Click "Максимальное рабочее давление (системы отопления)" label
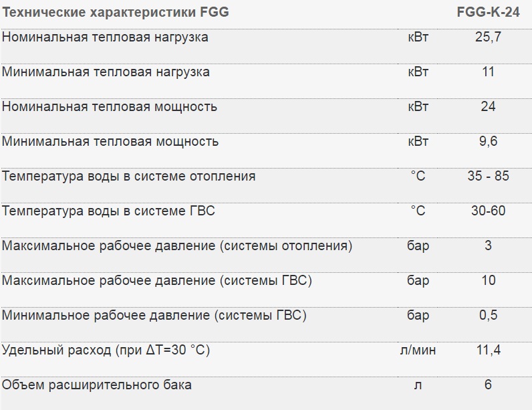 pyautogui.click(x=177, y=246)
